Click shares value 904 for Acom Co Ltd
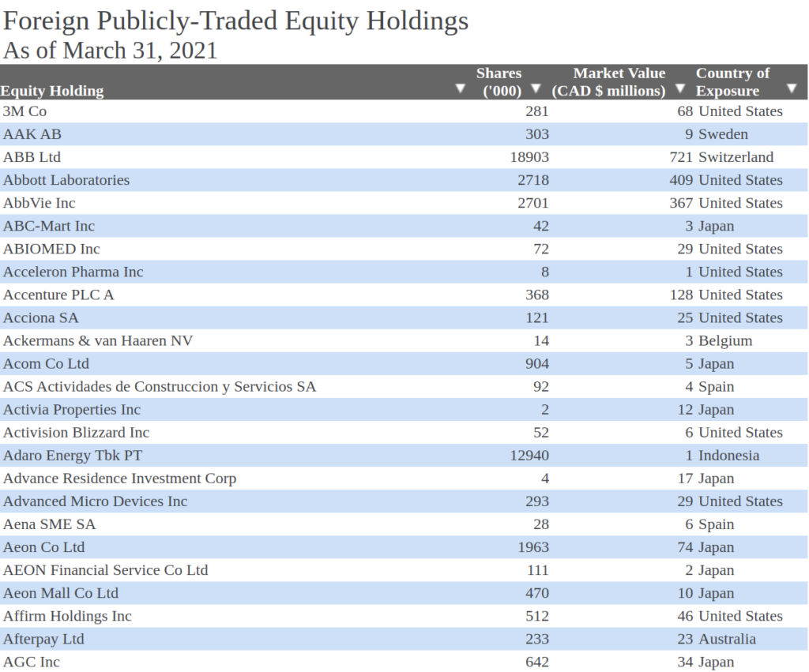Image resolution: width=809 pixels, height=672 pixels. click(x=537, y=363)
